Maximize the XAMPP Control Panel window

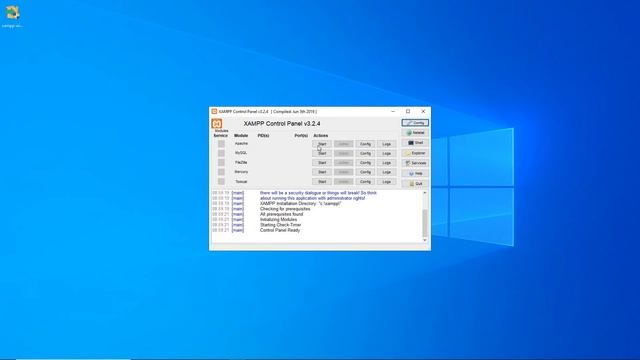pos(408,111)
